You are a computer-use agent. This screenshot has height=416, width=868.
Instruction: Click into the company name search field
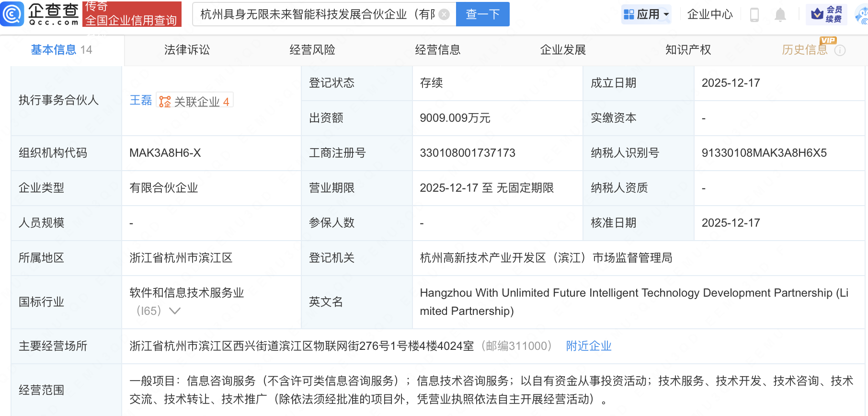316,14
